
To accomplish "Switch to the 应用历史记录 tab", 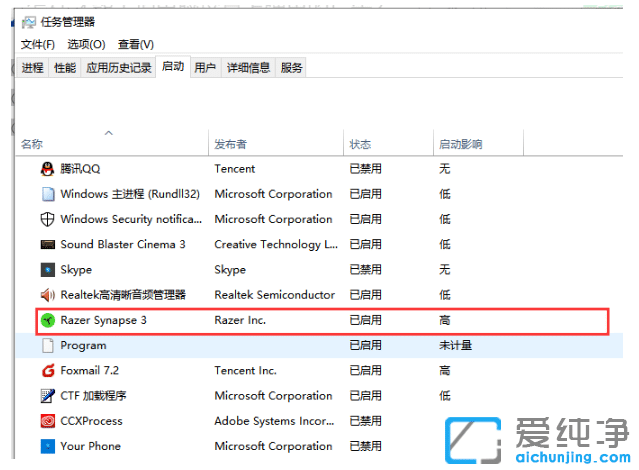I will pyautogui.click(x=118, y=68).
